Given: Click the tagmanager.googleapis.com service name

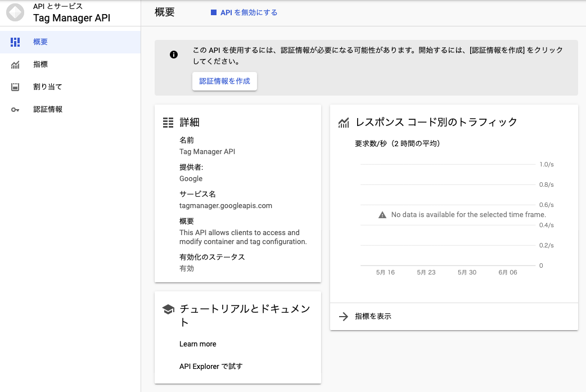Looking at the screenshot, I should (x=226, y=205).
